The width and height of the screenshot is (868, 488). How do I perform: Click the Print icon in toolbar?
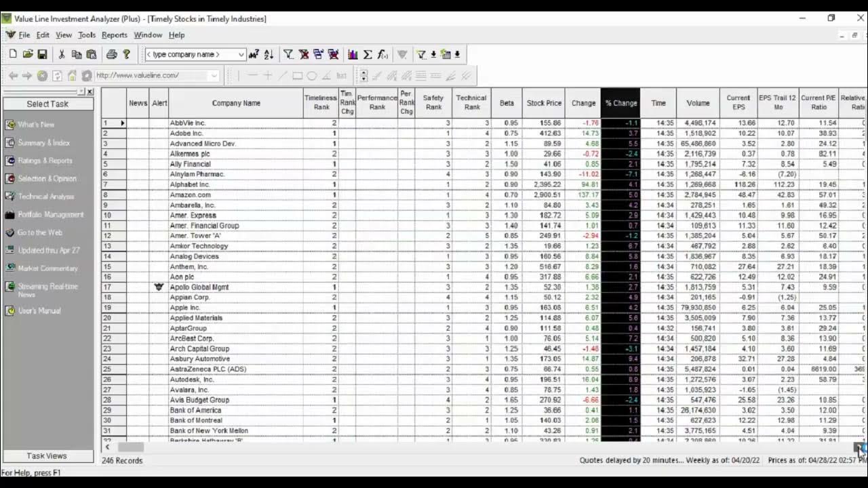pyautogui.click(x=111, y=54)
